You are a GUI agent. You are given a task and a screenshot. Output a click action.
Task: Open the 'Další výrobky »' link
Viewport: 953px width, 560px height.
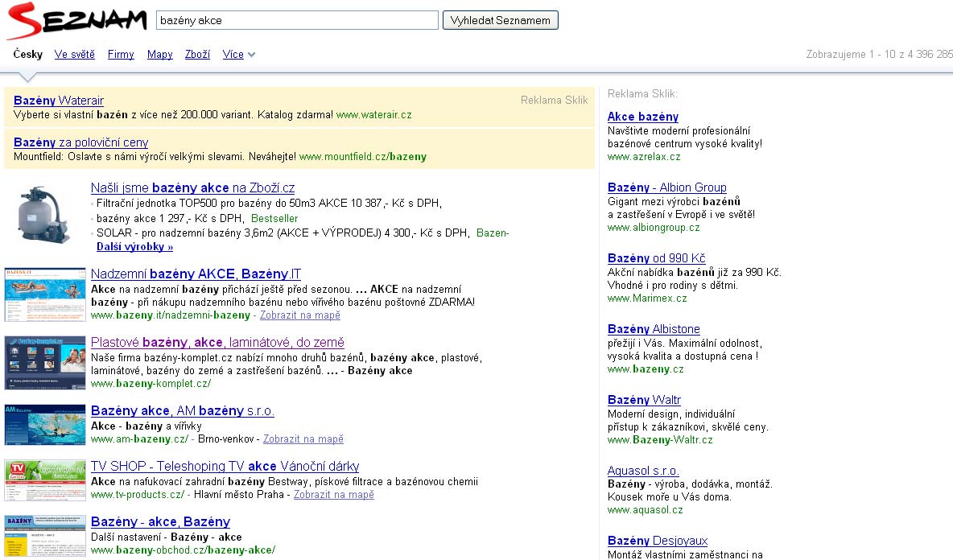135,246
